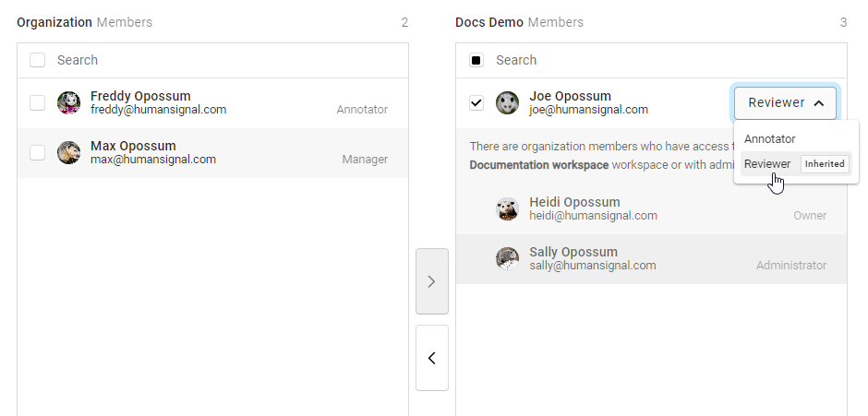868x416 pixels.
Task: Click Heidi Opossum's name in the list
Action: pyautogui.click(x=574, y=202)
